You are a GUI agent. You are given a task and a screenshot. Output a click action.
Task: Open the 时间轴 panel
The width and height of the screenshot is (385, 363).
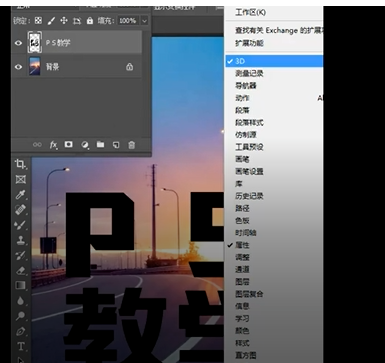(274, 233)
